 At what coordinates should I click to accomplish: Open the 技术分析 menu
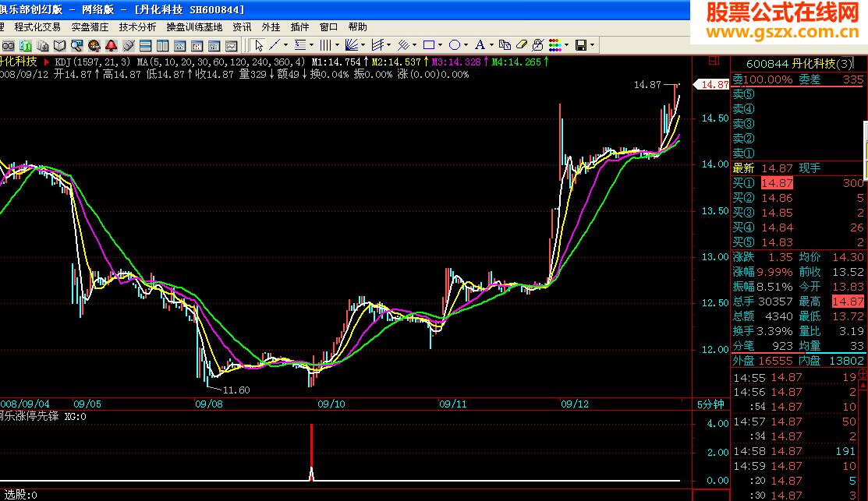point(137,26)
